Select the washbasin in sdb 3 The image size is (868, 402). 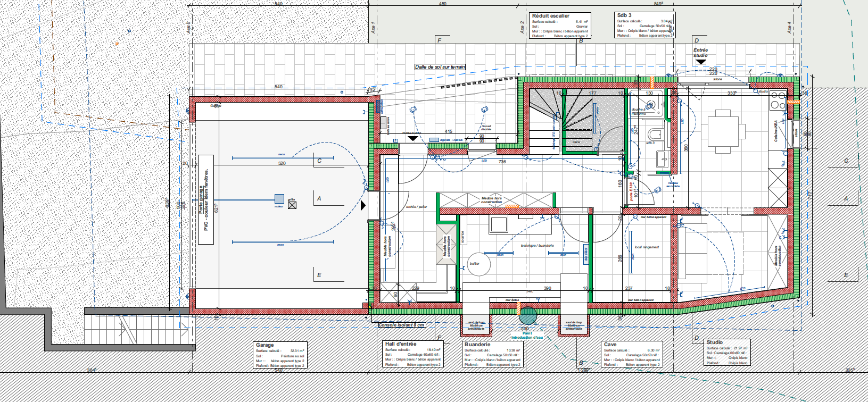663,159
